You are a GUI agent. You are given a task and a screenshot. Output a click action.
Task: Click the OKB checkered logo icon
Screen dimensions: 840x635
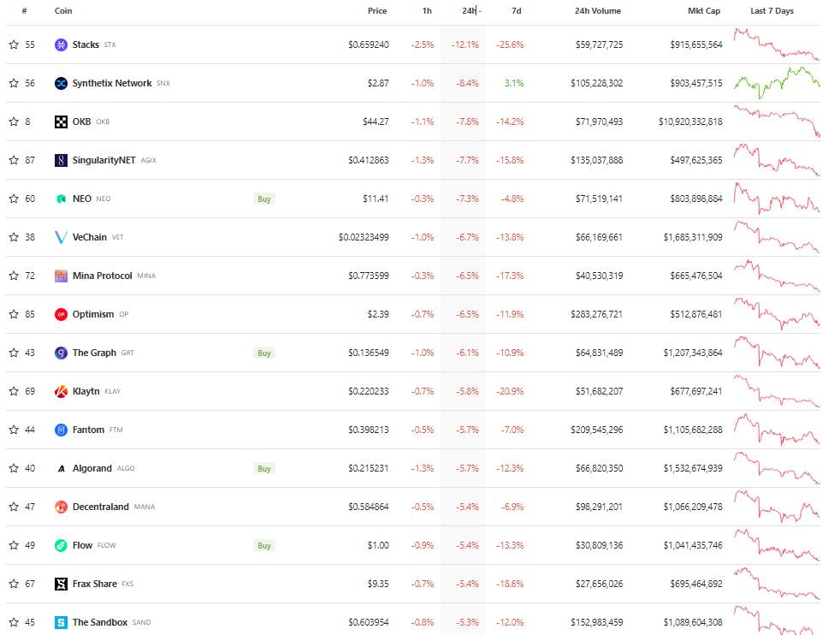pyautogui.click(x=61, y=122)
